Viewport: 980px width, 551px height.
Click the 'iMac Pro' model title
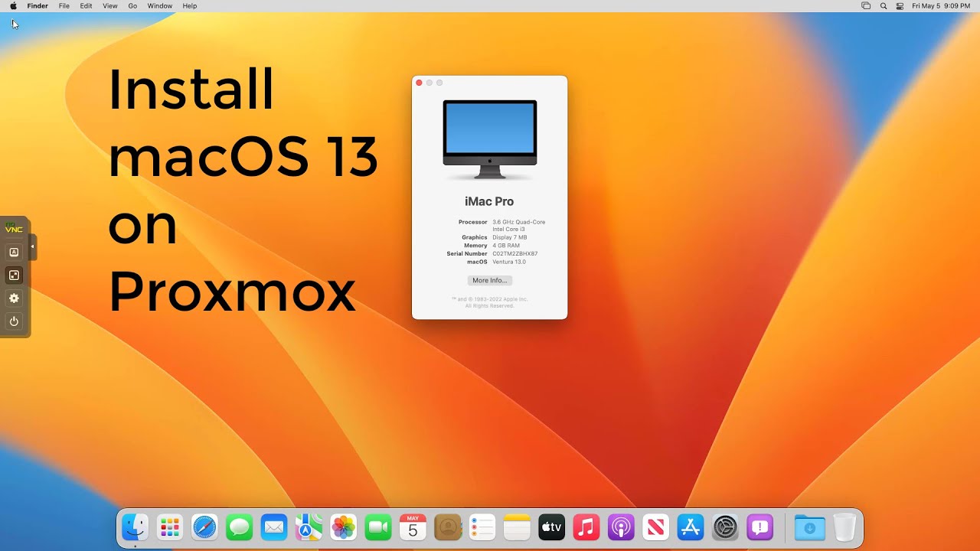tap(489, 201)
